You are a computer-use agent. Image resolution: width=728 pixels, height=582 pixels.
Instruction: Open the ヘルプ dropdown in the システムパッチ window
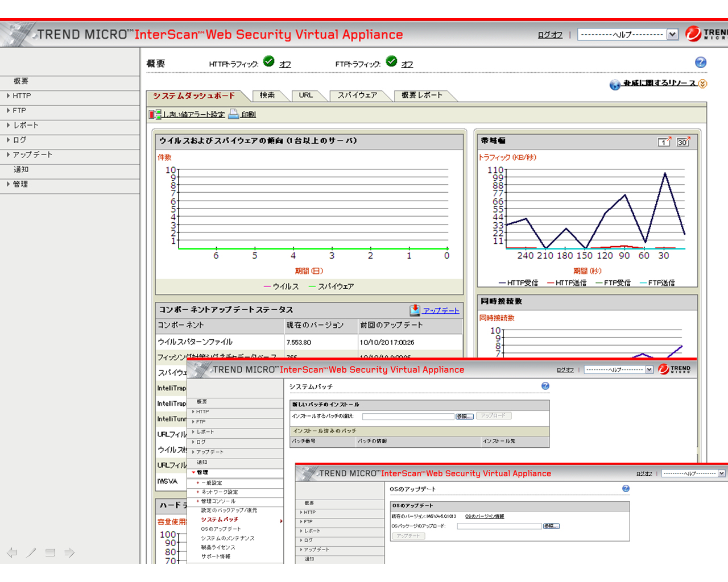[619, 369]
